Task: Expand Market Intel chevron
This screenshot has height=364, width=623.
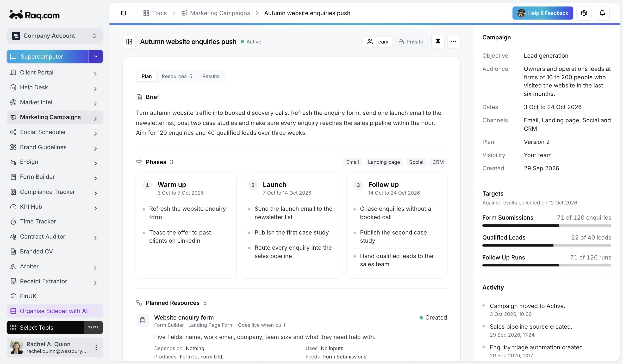Action: (x=95, y=104)
